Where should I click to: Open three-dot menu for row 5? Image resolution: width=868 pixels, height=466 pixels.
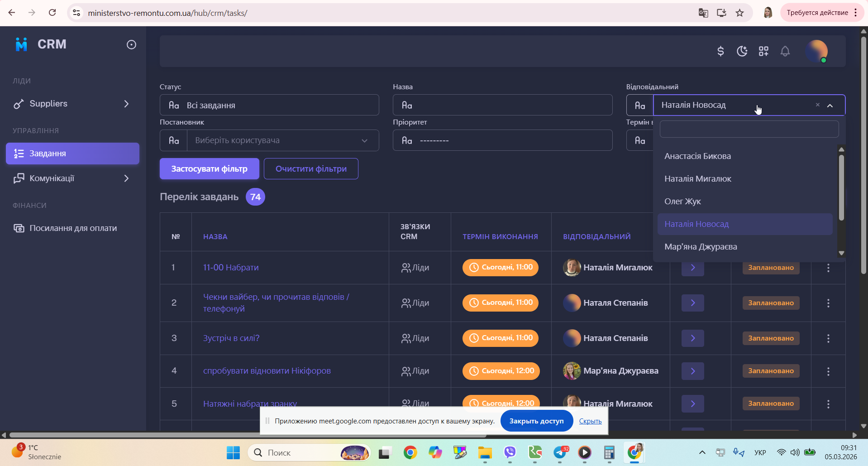pyautogui.click(x=828, y=404)
